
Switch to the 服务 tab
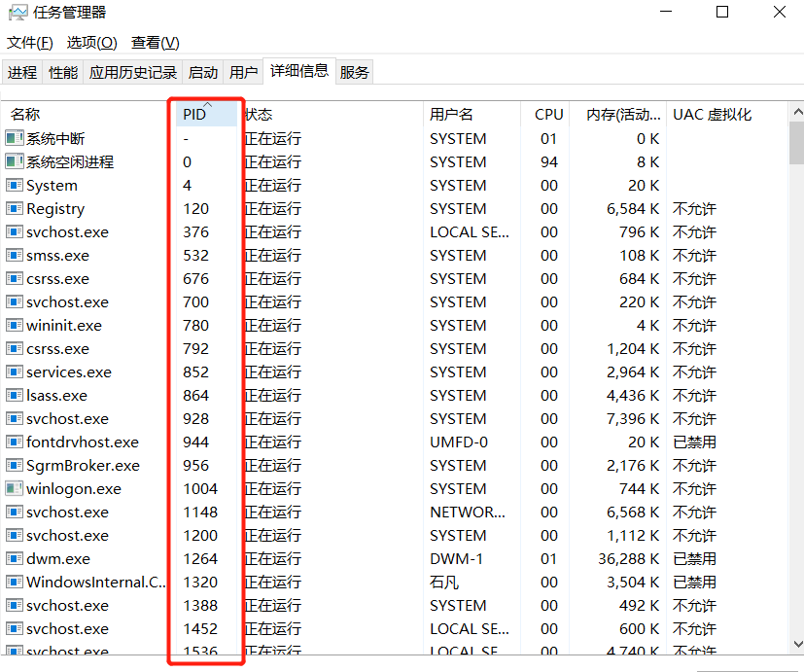pyautogui.click(x=355, y=73)
